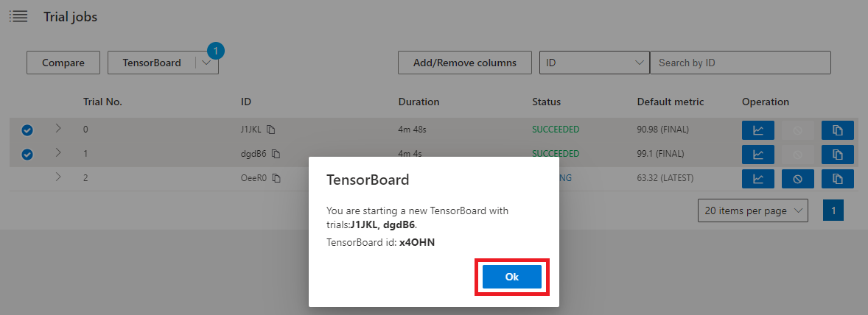Uncheck the trial 1 row checkbox
Image resolution: width=868 pixels, height=315 pixels.
tap(27, 155)
